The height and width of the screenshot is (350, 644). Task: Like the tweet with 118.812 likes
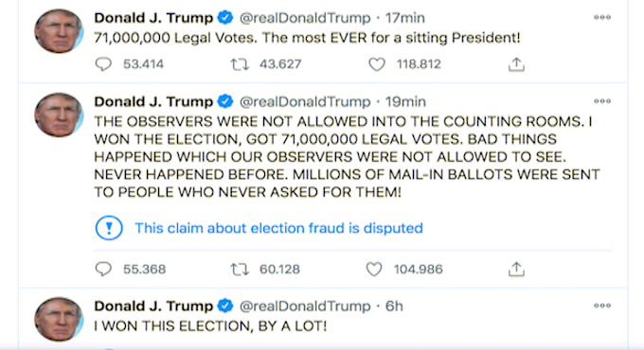[376, 64]
